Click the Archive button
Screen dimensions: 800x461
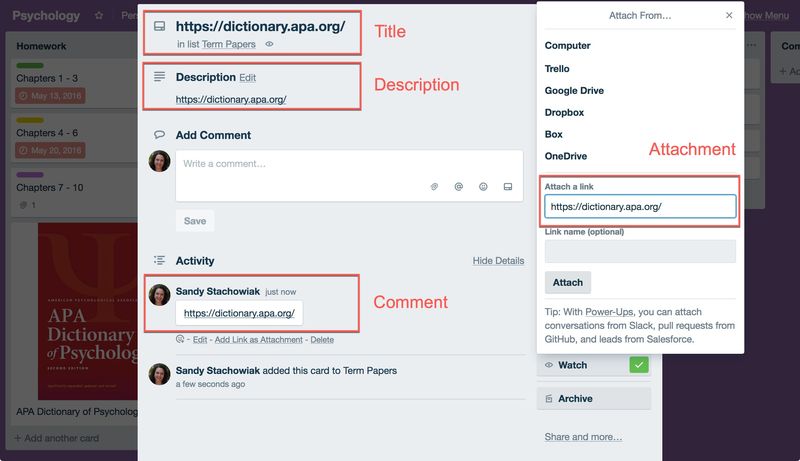click(x=594, y=398)
